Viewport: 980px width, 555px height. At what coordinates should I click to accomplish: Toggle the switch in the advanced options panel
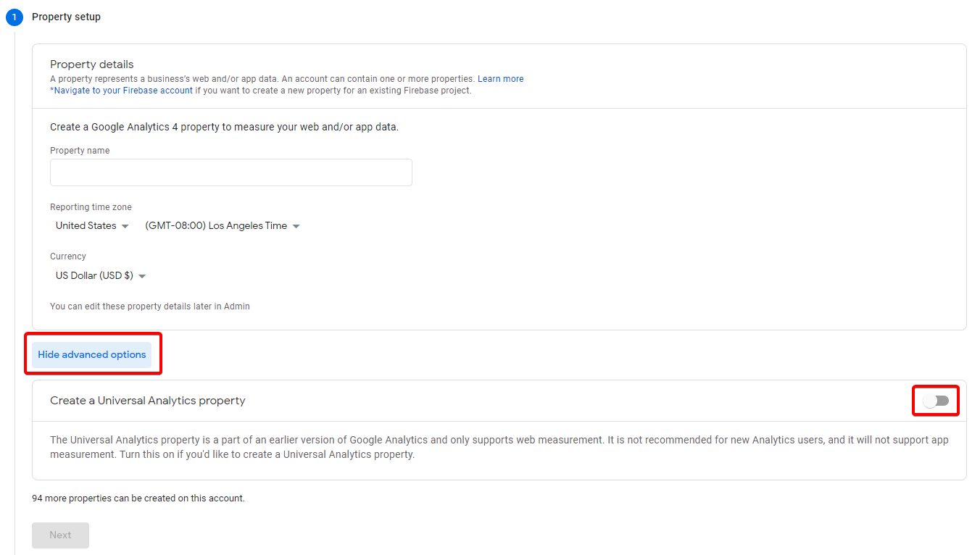point(935,400)
